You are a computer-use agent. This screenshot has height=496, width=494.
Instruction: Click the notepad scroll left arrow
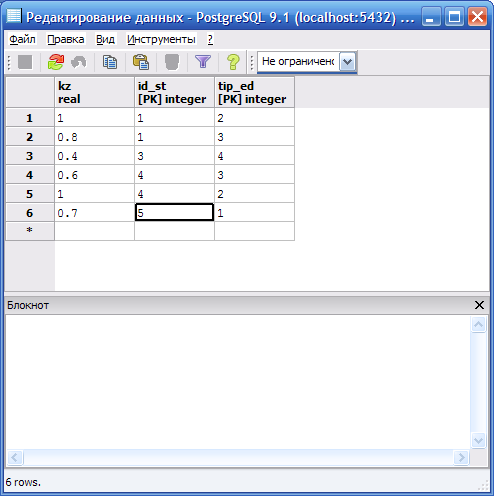(x=15, y=457)
